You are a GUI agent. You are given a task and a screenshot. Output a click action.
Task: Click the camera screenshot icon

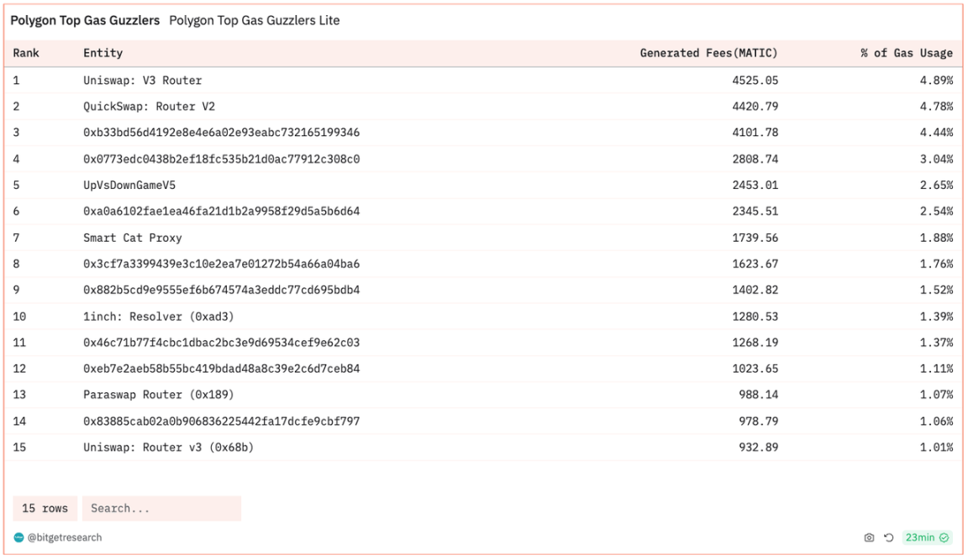click(869, 537)
